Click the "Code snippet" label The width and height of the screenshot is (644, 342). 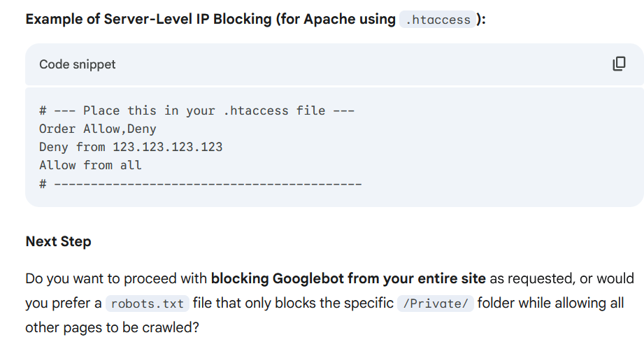pyautogui.click(x=78, y=64)
